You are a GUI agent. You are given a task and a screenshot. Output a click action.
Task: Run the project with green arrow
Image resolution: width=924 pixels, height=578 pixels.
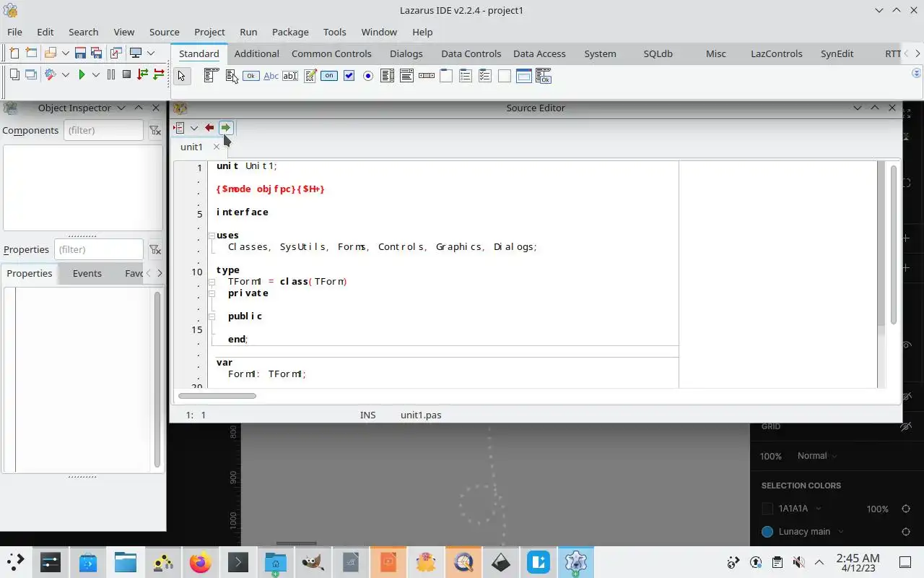click(x=82, y=74)
